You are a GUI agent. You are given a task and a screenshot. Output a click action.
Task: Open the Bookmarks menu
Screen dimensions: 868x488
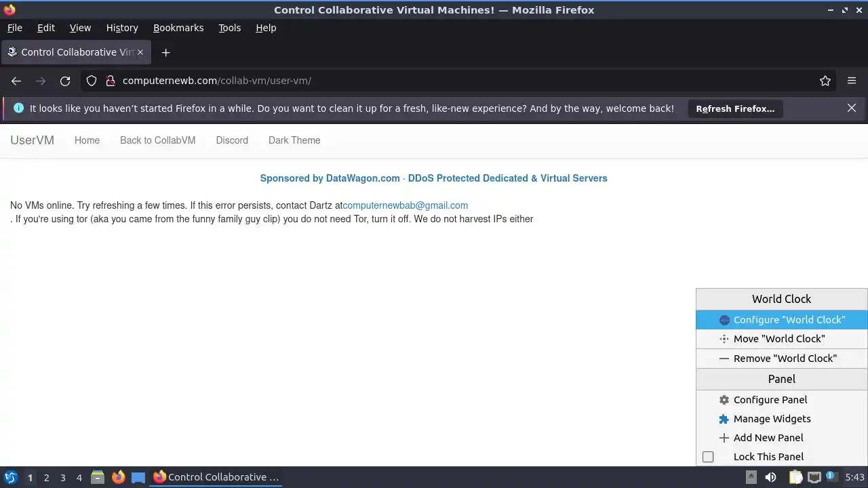tap(178, 28)
